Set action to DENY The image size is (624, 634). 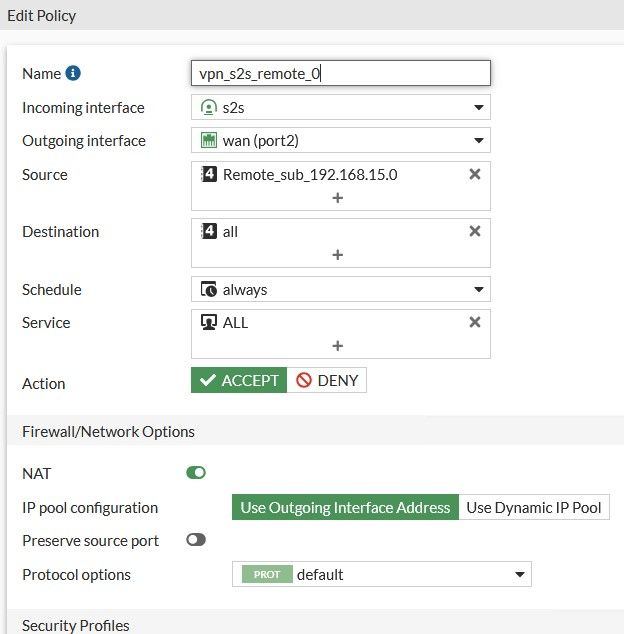(x=327, y=380)
